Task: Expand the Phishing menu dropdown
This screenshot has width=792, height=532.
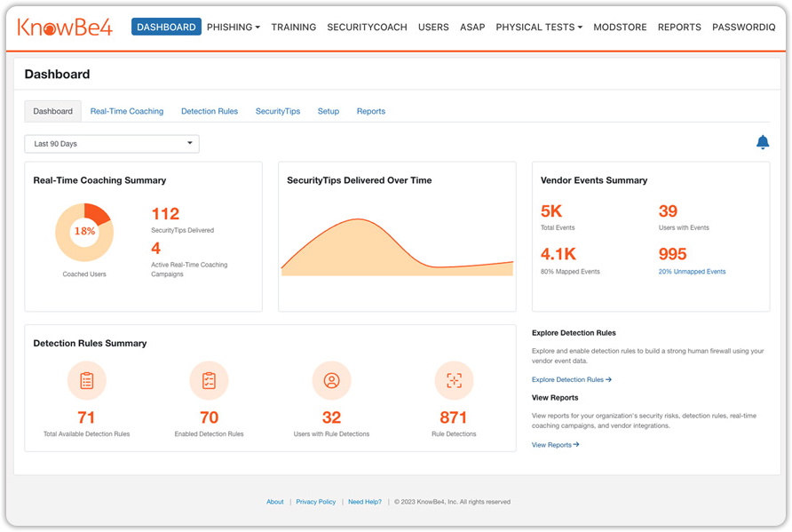Action: click(233, 28)
